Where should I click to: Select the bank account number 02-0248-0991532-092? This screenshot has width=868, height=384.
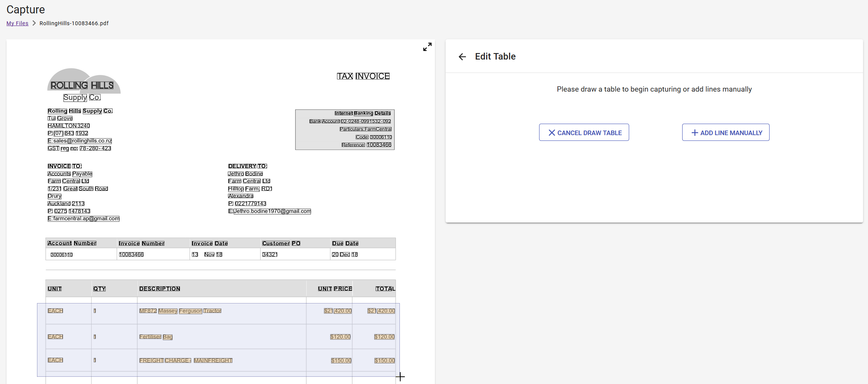(366, 121)
